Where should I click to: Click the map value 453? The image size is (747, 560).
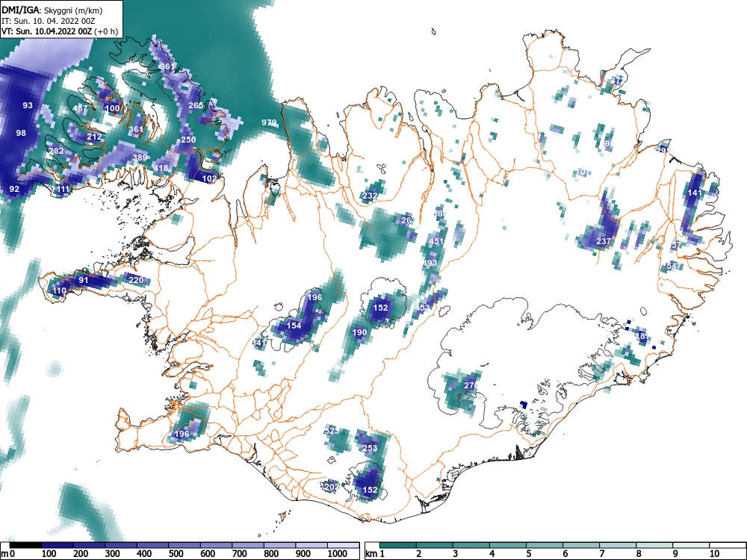422,308
